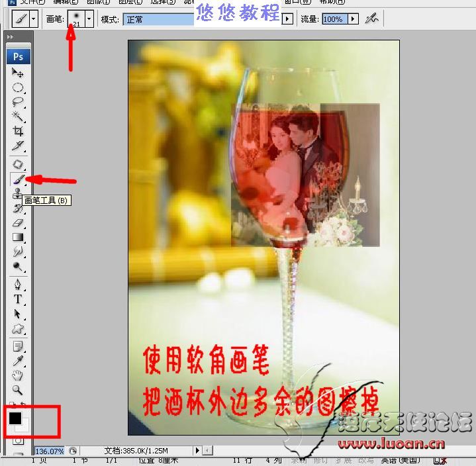The height and width of the screenshot is (466, 476).
Task: Enable airbrush mode in the options bar
Action: click(371, 19)
